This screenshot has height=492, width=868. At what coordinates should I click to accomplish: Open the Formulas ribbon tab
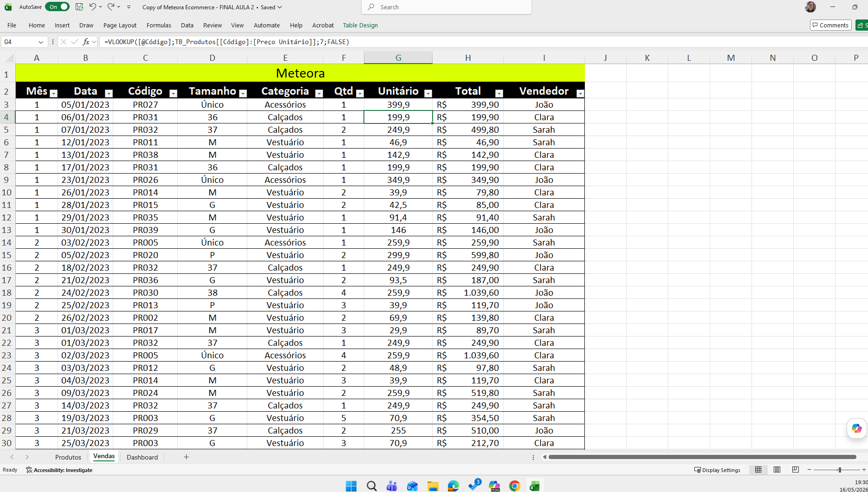point(159,25)
